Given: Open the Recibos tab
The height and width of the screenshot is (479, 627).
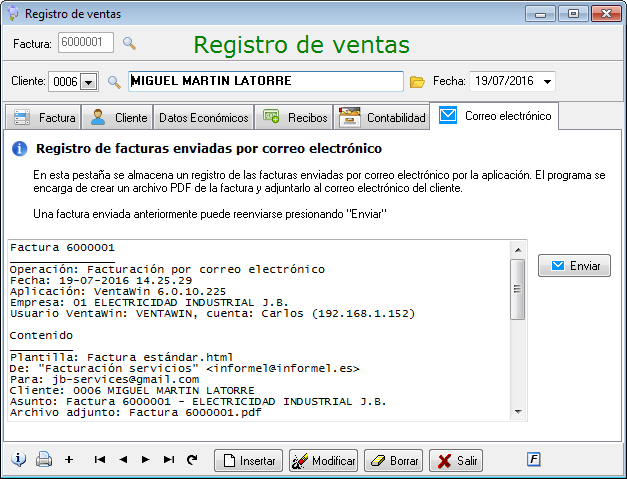Looking at the screenshot, I should 294,118.
